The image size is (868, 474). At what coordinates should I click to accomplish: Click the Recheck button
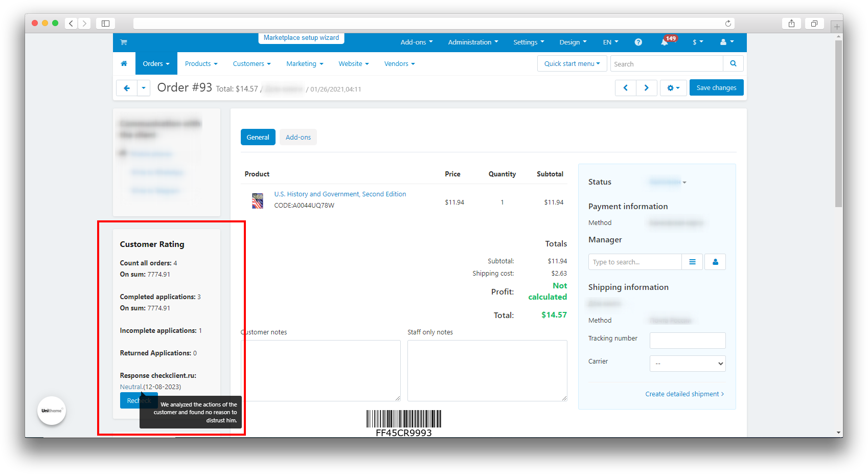tap(139, 400)
